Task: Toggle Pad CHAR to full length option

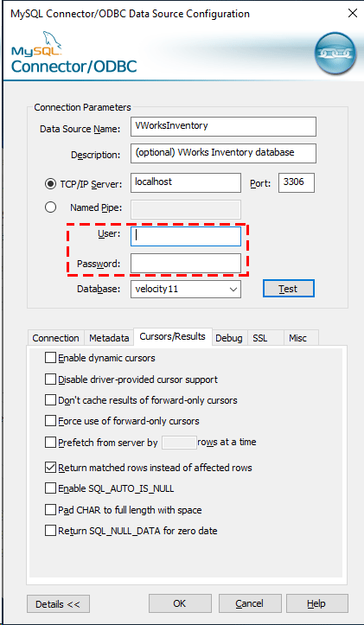Action: click(x=50, y=510)
